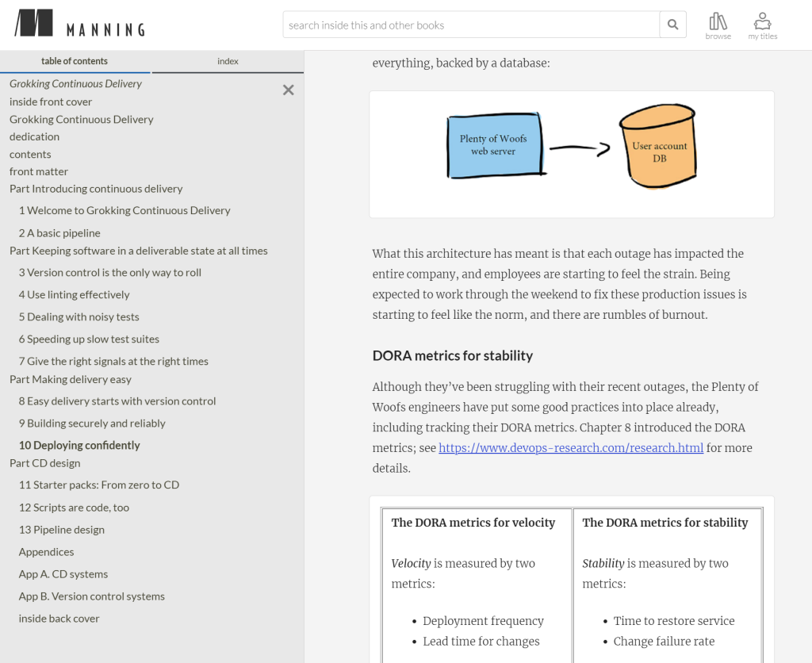
Task: Open chapter 13 Pipeline design
Action: click(61, 529)
